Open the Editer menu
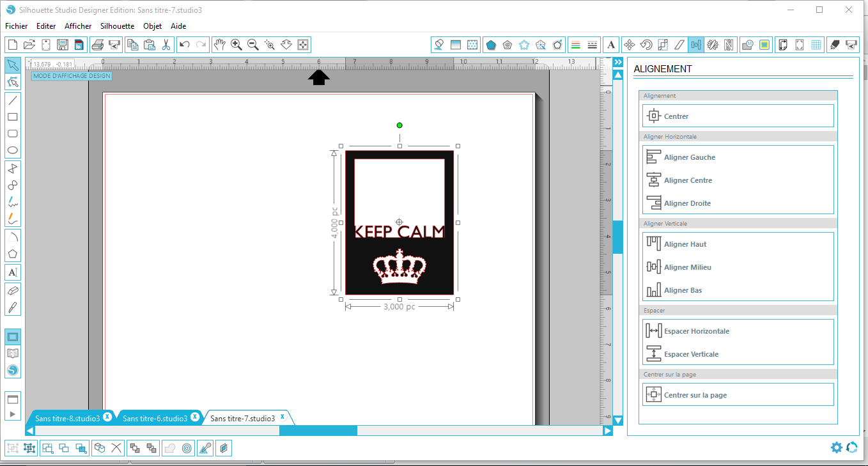The image size is (868, 466). coord(46,26)
